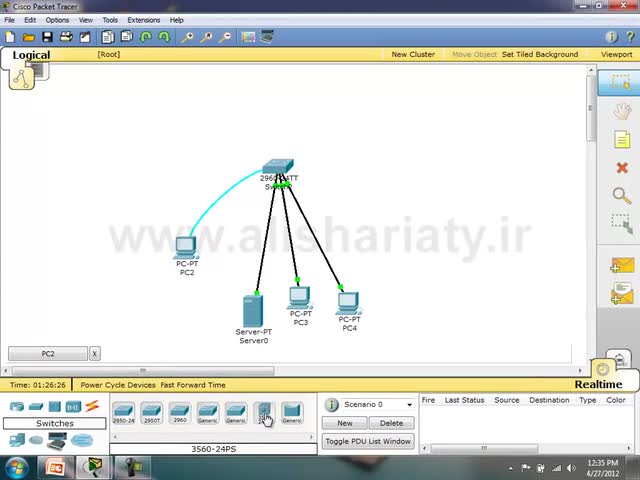This screenshot has width=640, height=480.
Task: Click the taskbar volume icon
Action: 571,468
